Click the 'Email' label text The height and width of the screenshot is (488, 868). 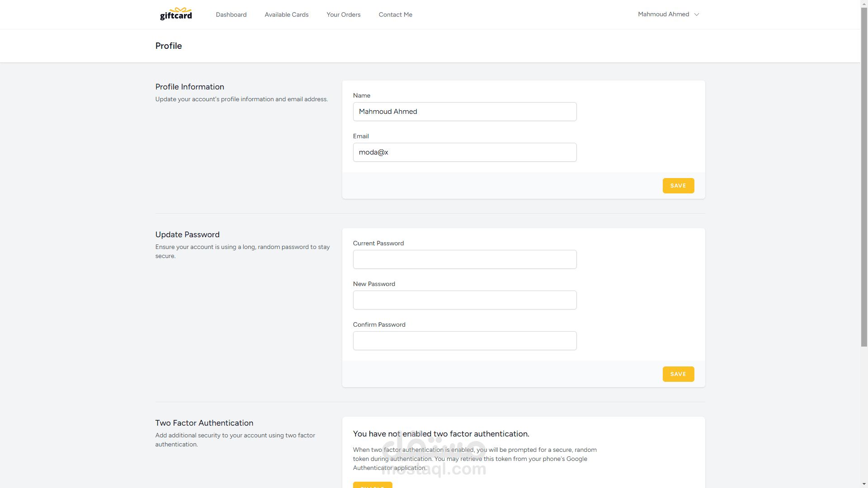click(x=360, y=136)
